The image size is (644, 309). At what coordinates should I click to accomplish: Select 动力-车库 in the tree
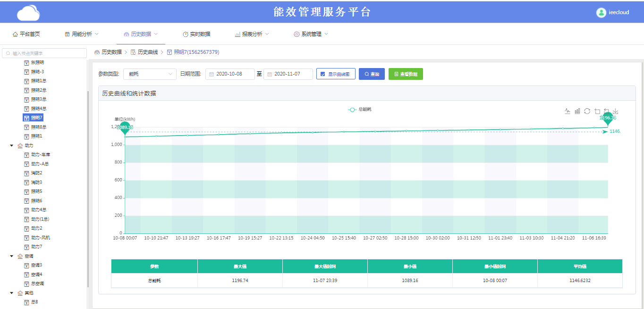click(41, 154)
